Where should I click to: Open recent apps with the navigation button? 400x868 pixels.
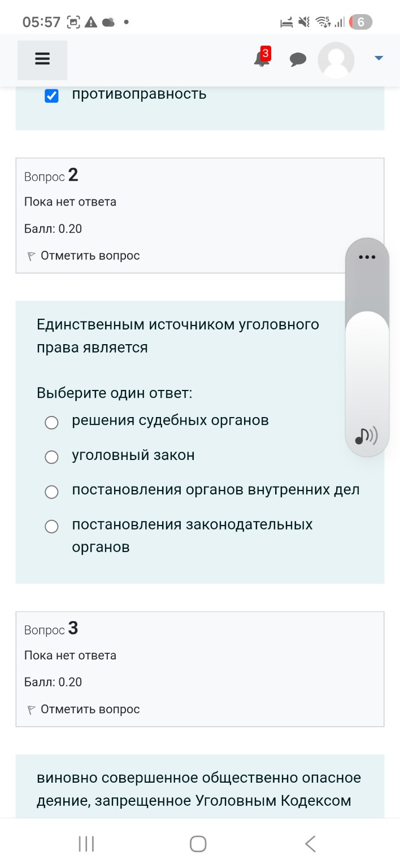85,843
